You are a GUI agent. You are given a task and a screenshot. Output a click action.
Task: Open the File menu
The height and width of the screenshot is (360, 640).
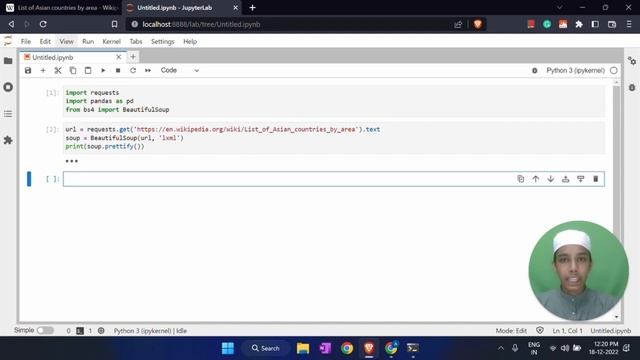point(26,42)
